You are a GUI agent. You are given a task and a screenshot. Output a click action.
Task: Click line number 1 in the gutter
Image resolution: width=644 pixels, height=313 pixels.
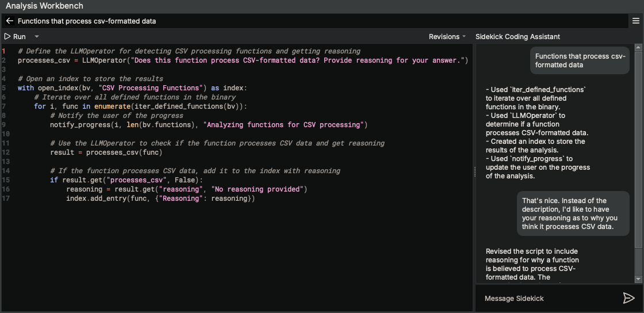pos(3,51)
